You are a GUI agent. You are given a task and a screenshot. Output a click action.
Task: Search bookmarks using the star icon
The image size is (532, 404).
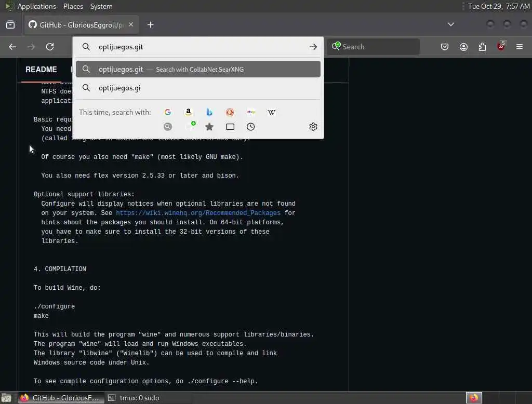click(209, 127)
